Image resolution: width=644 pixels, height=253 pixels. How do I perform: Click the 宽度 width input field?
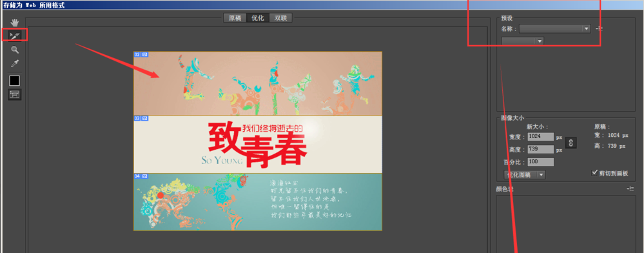click(541, 136)
